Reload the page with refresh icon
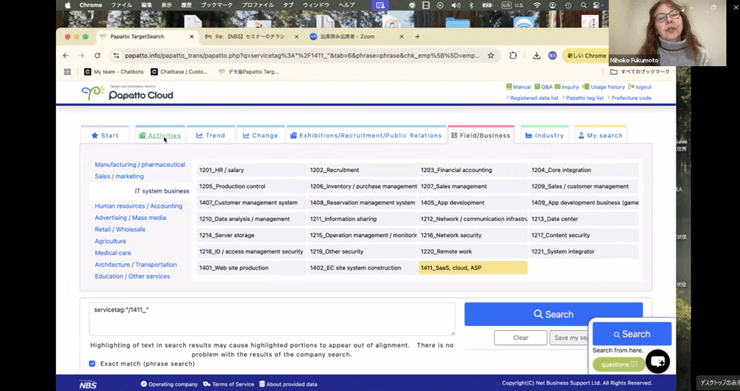Screen dimensions: 740x391 click(97, 56)
